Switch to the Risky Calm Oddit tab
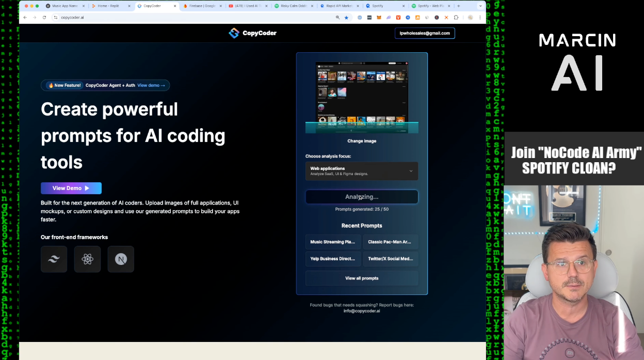This screenshot has height=360, width=644. 293,6
